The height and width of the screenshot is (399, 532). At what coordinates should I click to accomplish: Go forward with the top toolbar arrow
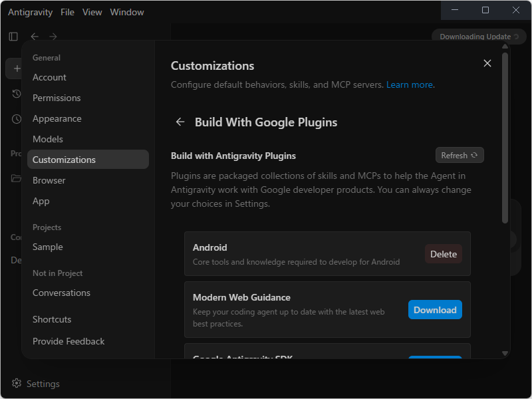point(53,37)
